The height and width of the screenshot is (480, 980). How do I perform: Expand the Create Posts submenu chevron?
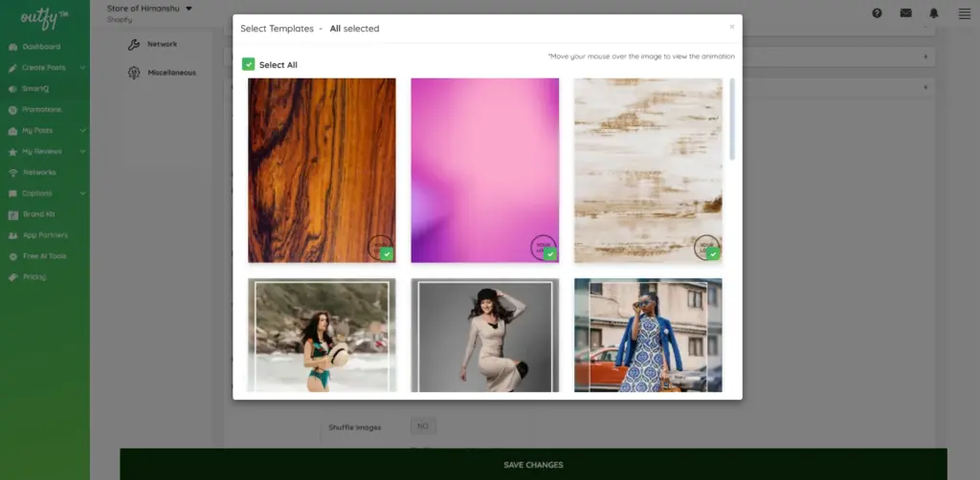click(x=83, y=68)
